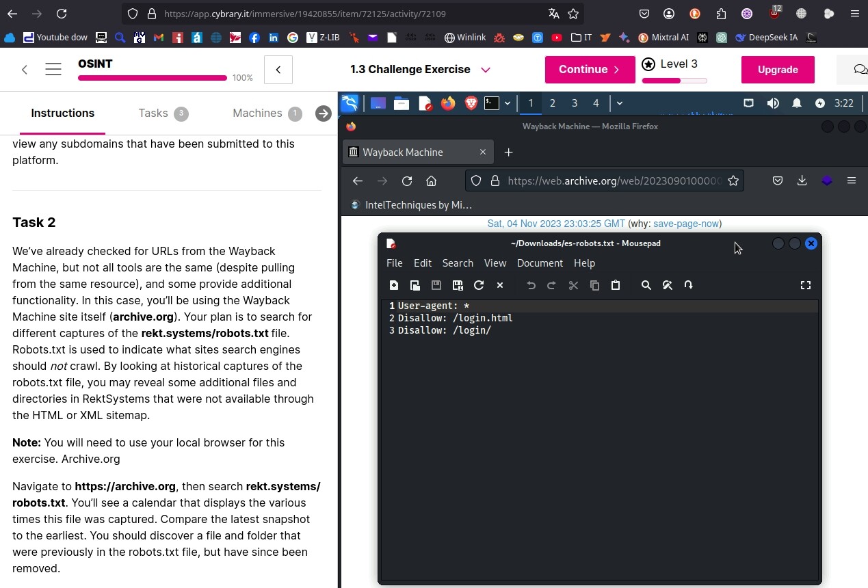Bookmark the archive.org page with star
The width and height of the screenshot is (868, 588).
pos(733,181)
